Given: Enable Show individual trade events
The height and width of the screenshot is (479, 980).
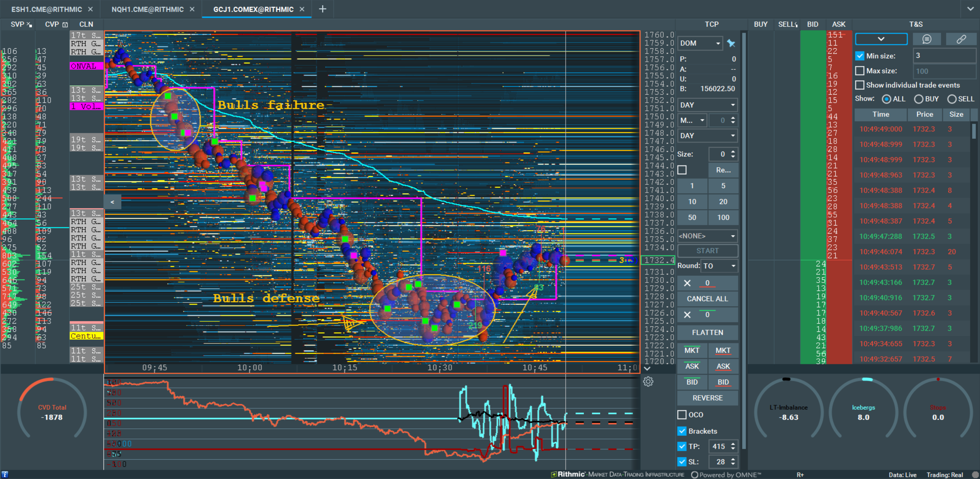Looking at the screenshot, I should pyautogui.click(x=859, y=85).
